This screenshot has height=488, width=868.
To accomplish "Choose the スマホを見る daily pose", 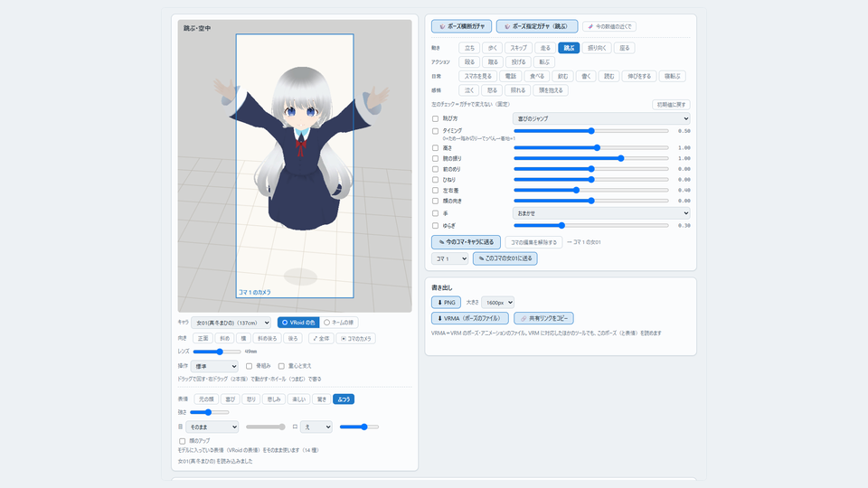I will [477, 76].
